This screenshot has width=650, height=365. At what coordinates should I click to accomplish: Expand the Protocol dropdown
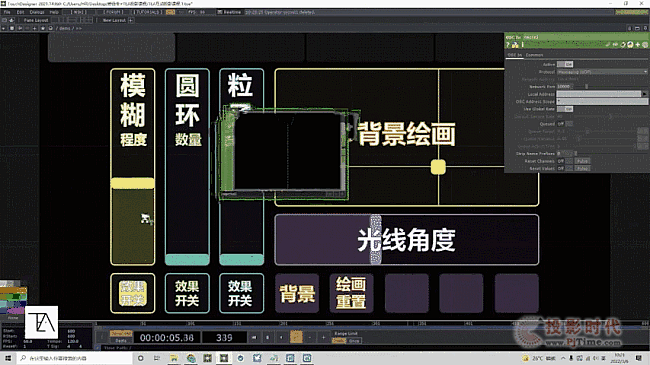coord(602,72)
